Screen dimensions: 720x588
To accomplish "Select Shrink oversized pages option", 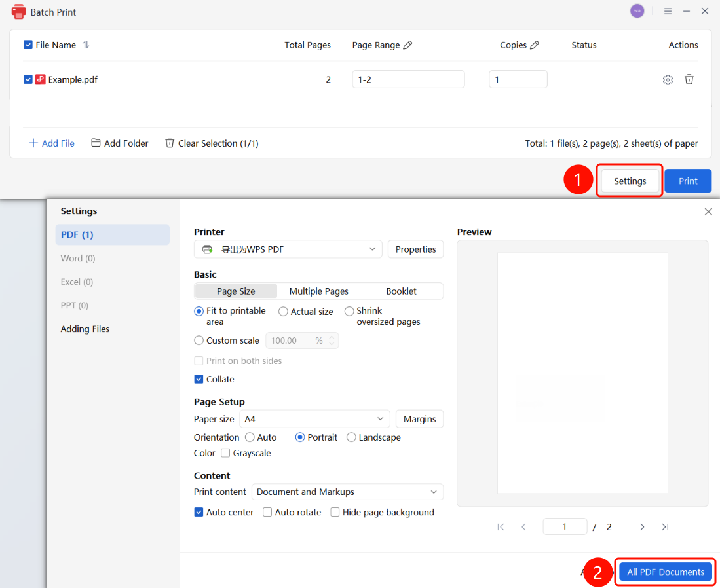I will click(x=349, y=311).
